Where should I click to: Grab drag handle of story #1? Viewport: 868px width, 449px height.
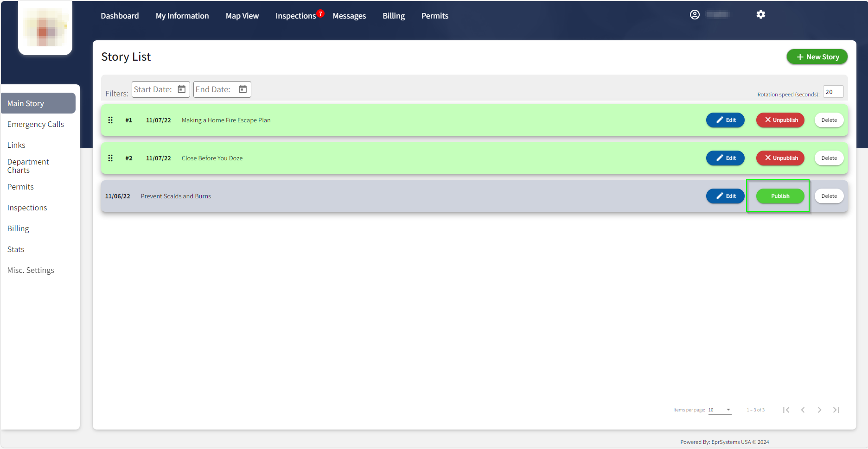tap(110, 120)
